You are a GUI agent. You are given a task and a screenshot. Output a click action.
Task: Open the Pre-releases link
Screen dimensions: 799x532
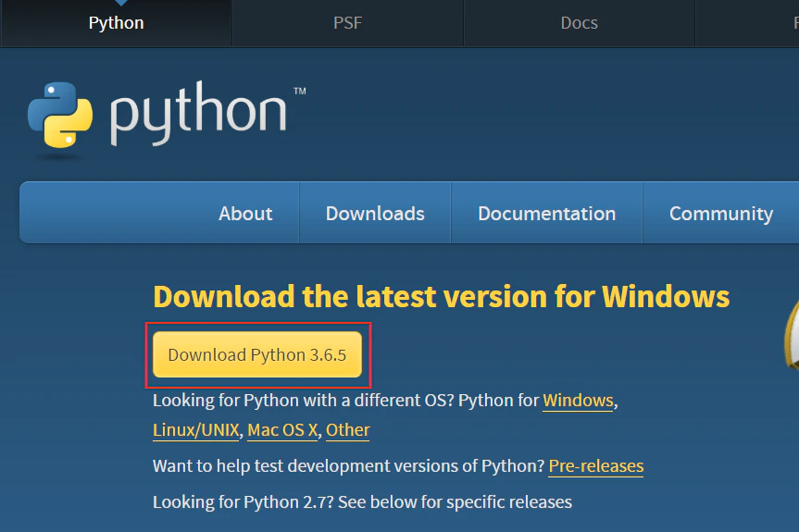(595, 465)
